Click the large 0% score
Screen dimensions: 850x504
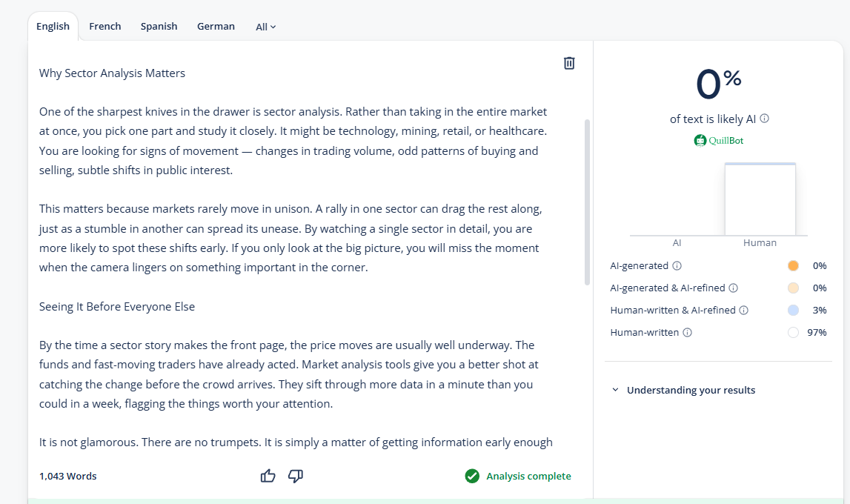(x=718, y=84)
